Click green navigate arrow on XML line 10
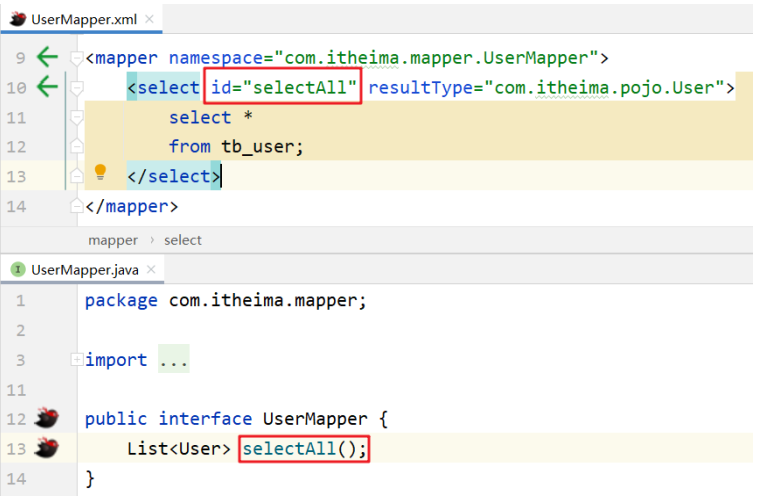The height and width of the screenshot is (496, 757). 47,87
